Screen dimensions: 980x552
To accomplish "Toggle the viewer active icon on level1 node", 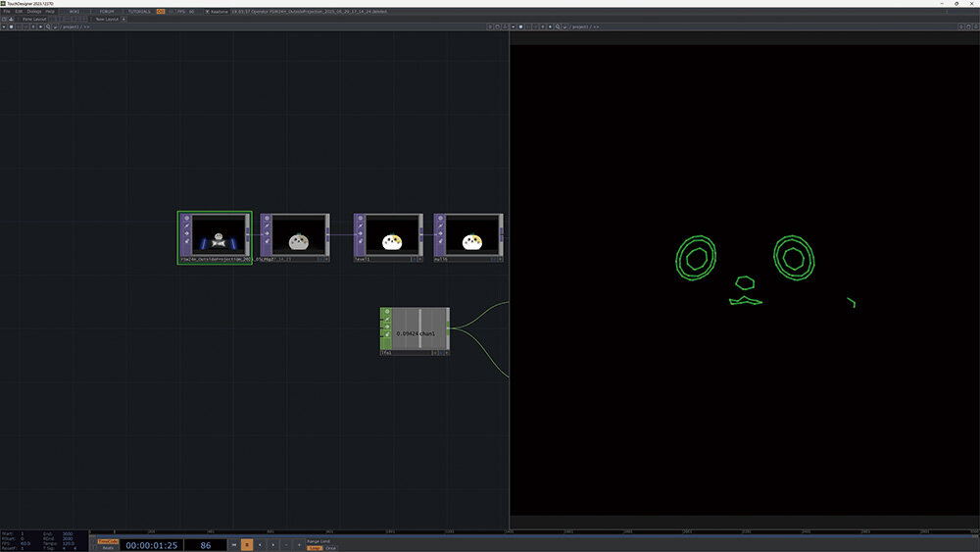I will [x=360, y=219].
